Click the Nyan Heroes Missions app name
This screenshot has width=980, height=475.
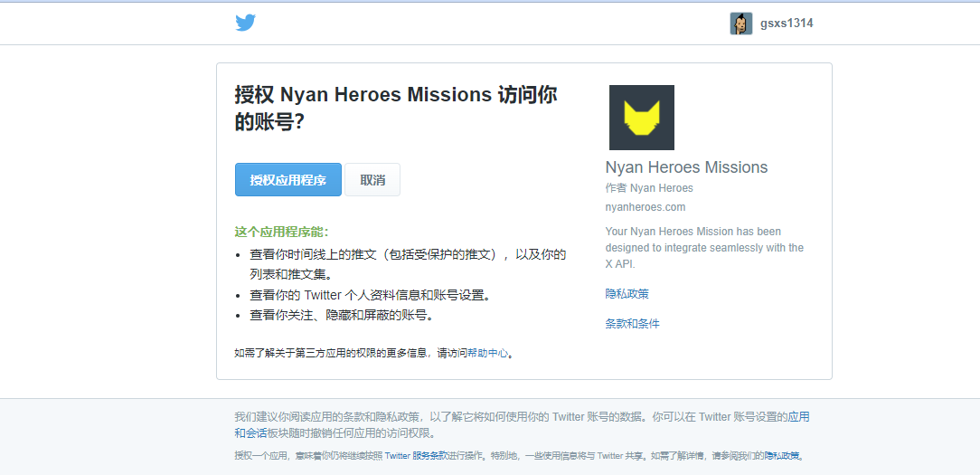click(x=686, y=167)
